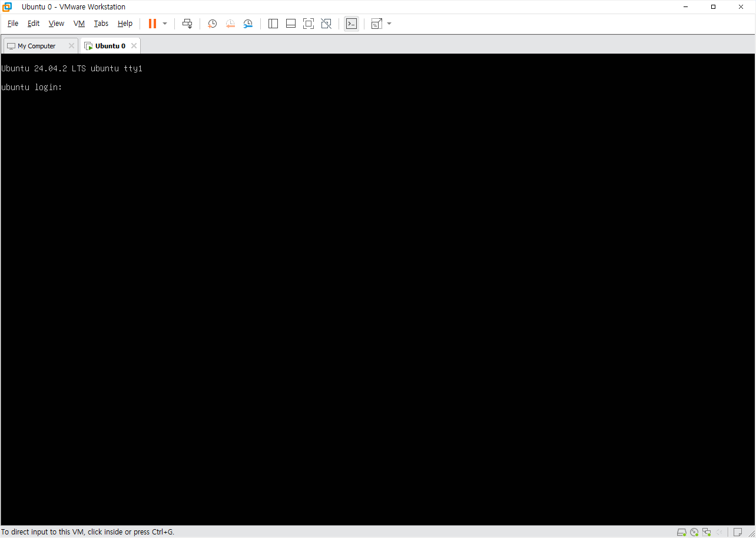Minimize the VMware Workstation window
This screenshot has height=538, width=756.
point(686,7)
